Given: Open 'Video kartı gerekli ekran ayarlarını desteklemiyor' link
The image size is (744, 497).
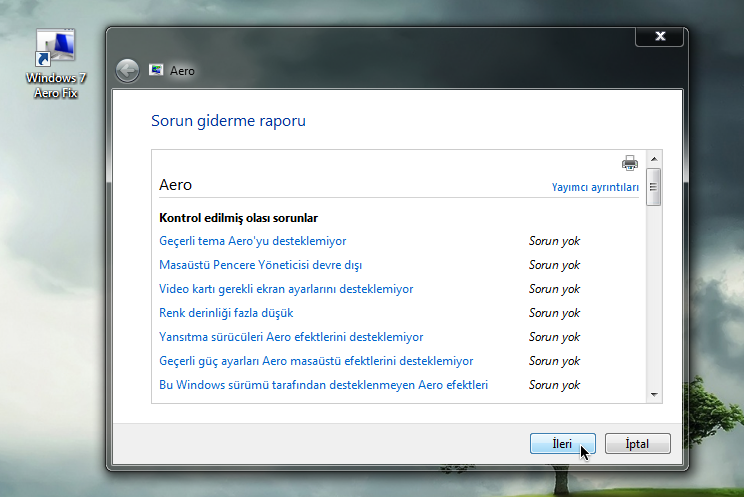Looking at the screenshot, I should point(286,289).
